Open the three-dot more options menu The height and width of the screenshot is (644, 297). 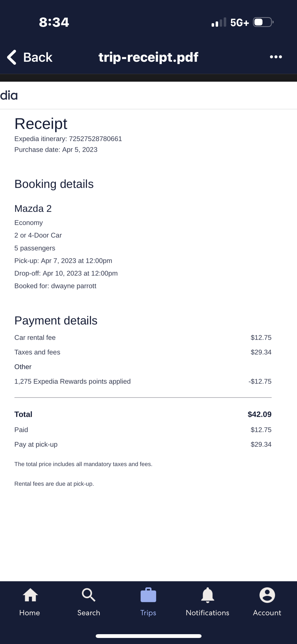tap(276, 57)
